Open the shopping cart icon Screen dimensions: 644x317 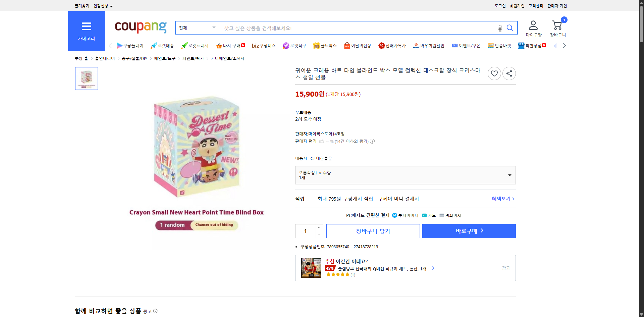point(557,25)
